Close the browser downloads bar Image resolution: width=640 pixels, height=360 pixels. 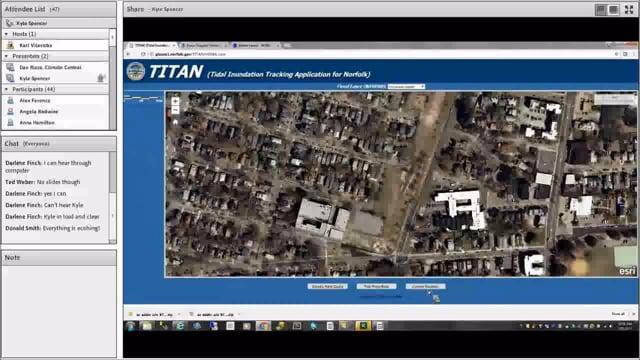coord(633,314)
